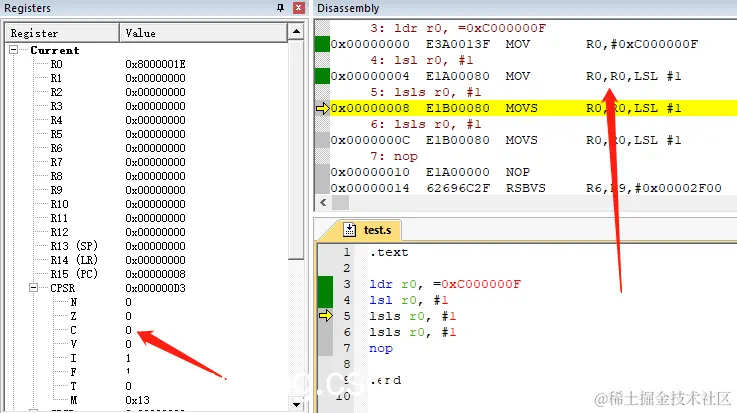Select R0 value 0x8000001E
This screenshot has height=413, width=737.
[155, 64]
